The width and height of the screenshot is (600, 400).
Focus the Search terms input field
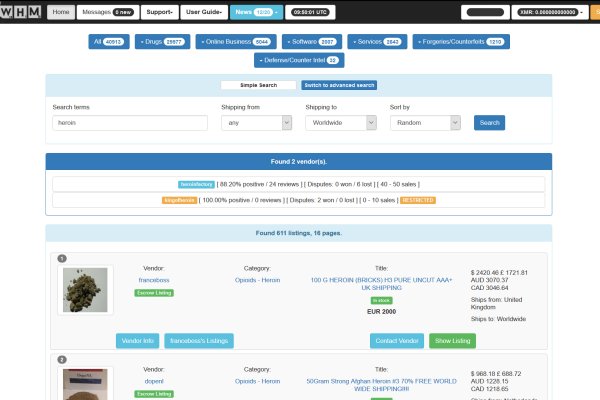(130, 123)
